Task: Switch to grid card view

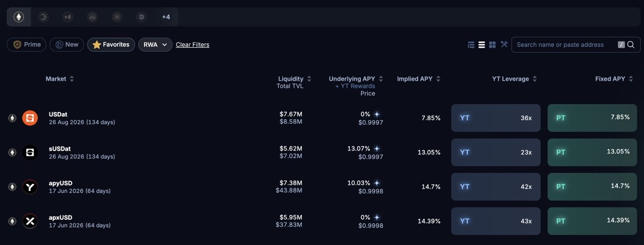Action: pyautogui.click(x=493, y=44)
